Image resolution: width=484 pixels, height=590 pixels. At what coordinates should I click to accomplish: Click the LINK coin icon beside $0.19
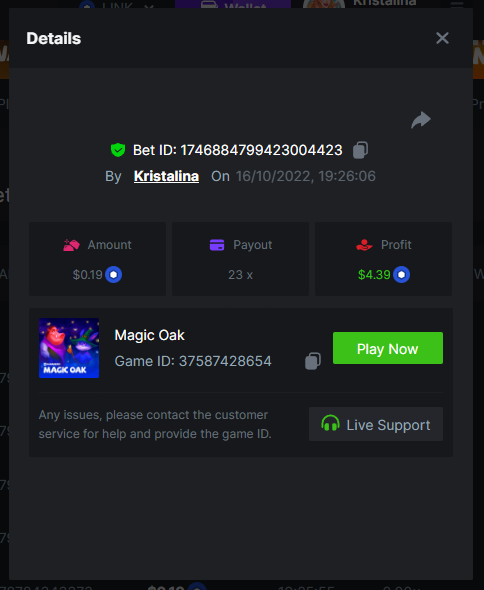[113, 275]
